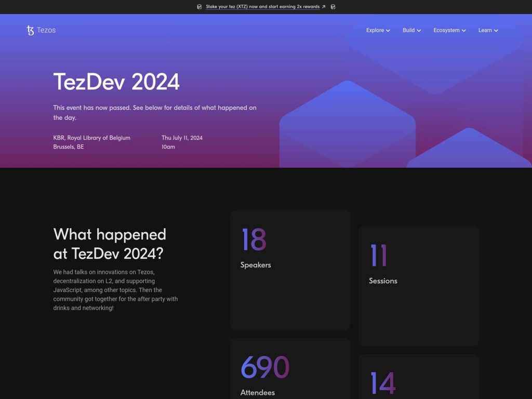Viewport: 532px width, 399px height.
Task: Open the staking rewards announcement link
Action: (x=262, y=7)
